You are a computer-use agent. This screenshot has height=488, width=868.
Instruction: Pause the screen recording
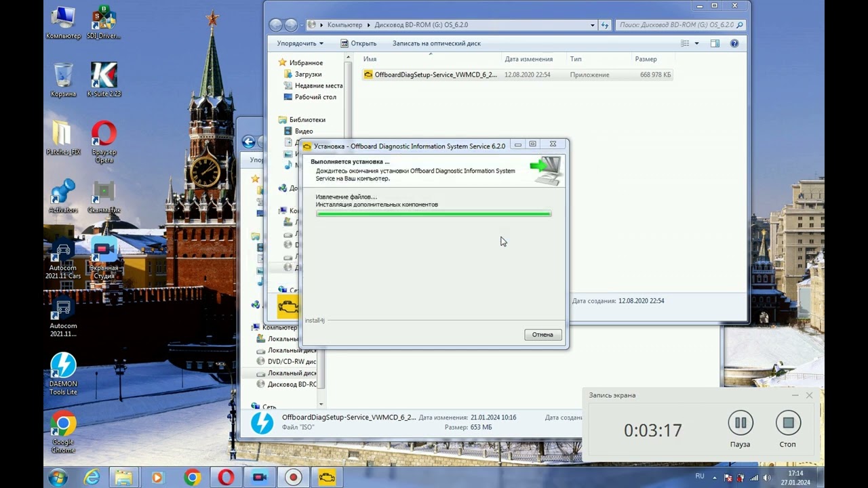[741, 430]
